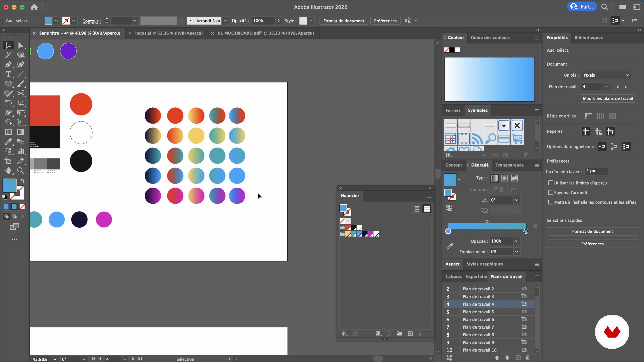644x362 pixels.
Task: Delete selected artboard trash icon
Action: tap(528, 358)
